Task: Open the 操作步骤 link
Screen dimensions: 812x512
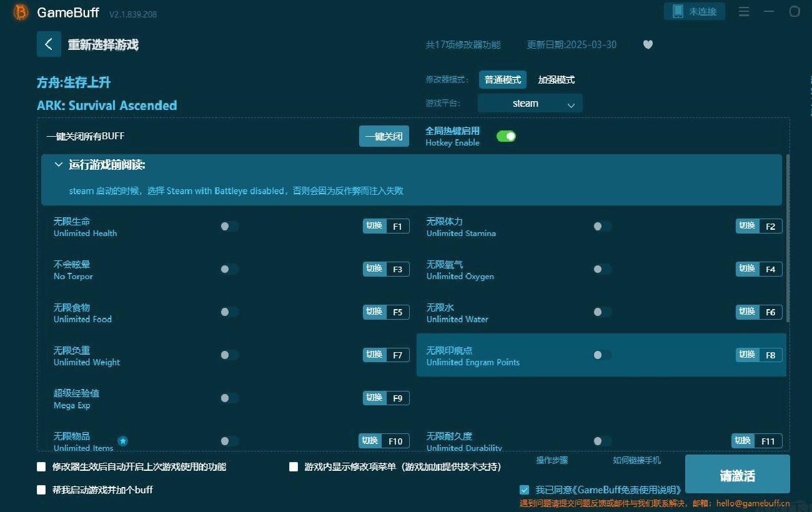Action: [552, 460]
